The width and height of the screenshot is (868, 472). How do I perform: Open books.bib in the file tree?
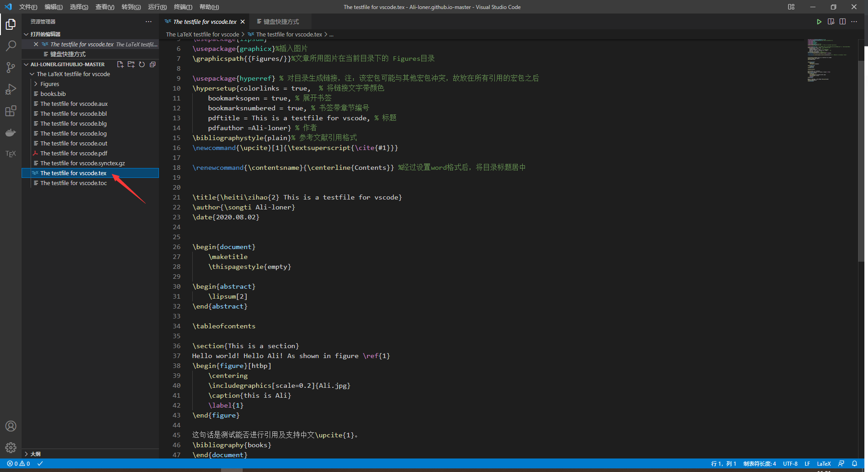pos(90,94)
